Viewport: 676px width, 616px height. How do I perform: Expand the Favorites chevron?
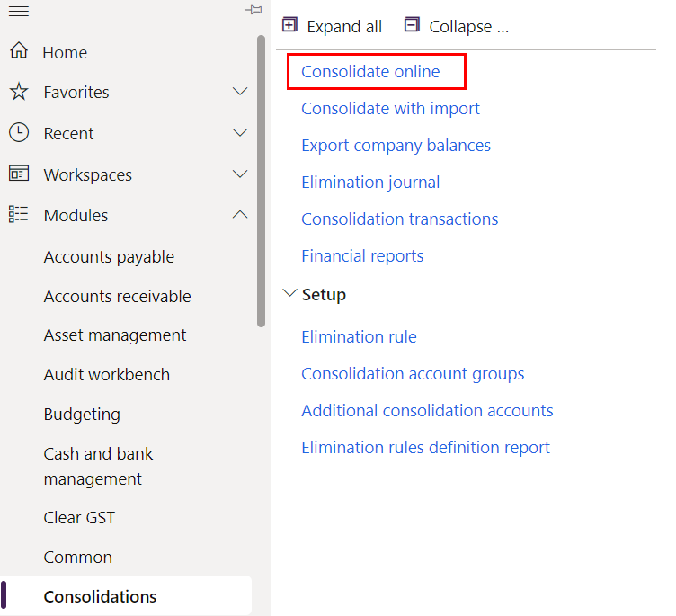(x=240, y=91)
